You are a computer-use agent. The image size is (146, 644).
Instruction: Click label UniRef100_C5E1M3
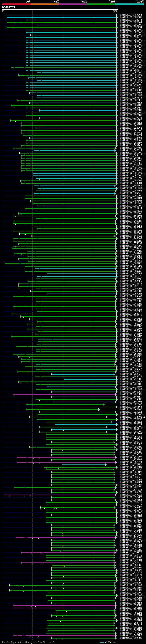point(131,366)
